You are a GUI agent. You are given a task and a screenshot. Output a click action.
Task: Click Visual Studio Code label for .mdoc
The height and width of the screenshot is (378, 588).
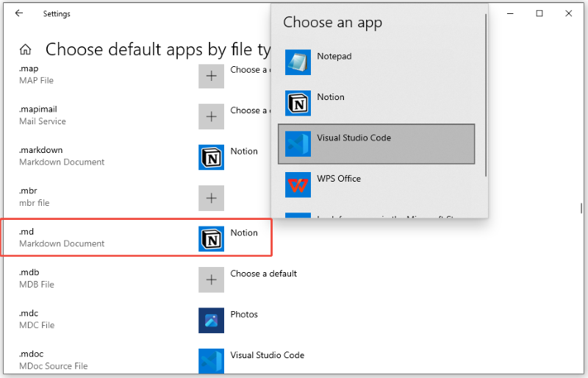[267, 355]
